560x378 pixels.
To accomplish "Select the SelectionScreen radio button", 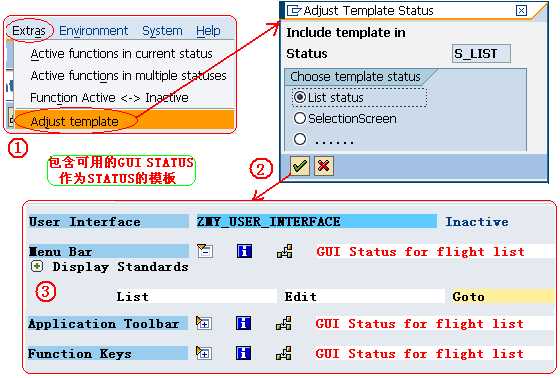I will tap(299, 118).
